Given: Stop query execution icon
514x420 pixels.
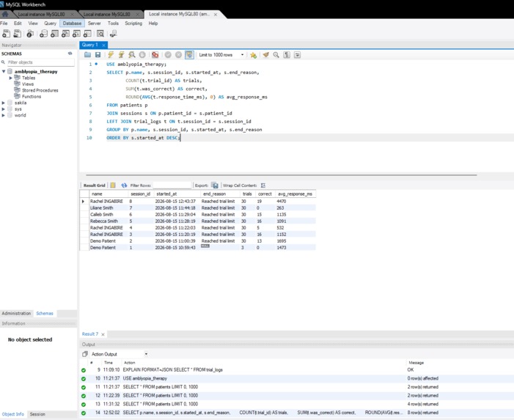Looking at the screenshot, I should (142, 55).
